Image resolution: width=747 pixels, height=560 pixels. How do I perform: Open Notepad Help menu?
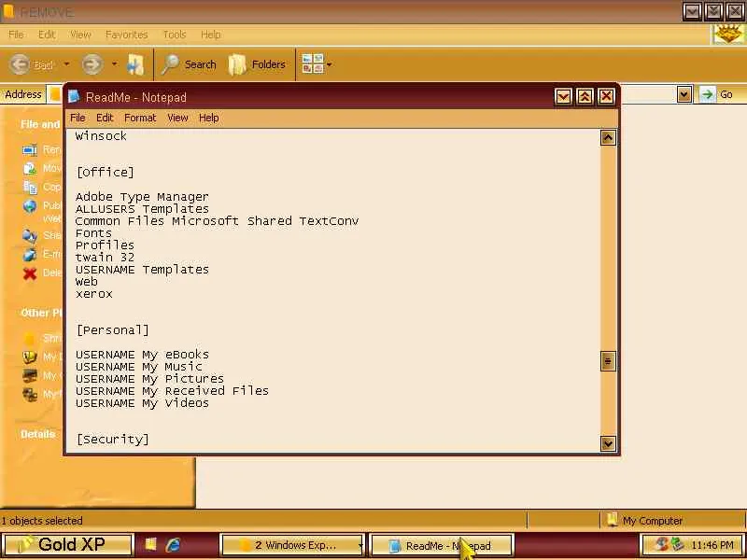pyautogui.click(x=208, y=118)
